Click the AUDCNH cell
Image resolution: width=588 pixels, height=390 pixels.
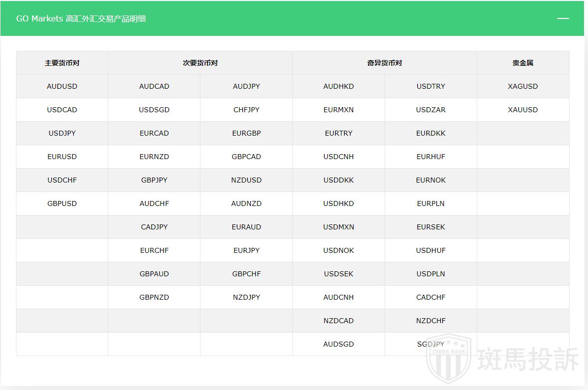point(339,297)
